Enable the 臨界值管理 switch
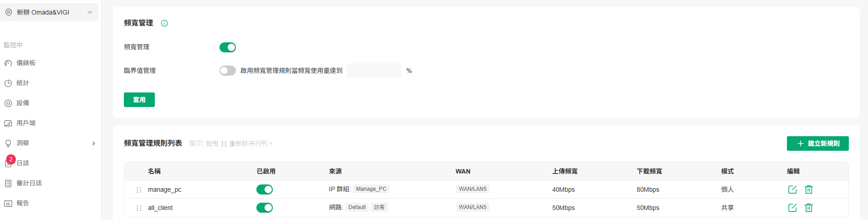This screenshot has width=868, height=220. click(x=228, y=71)
